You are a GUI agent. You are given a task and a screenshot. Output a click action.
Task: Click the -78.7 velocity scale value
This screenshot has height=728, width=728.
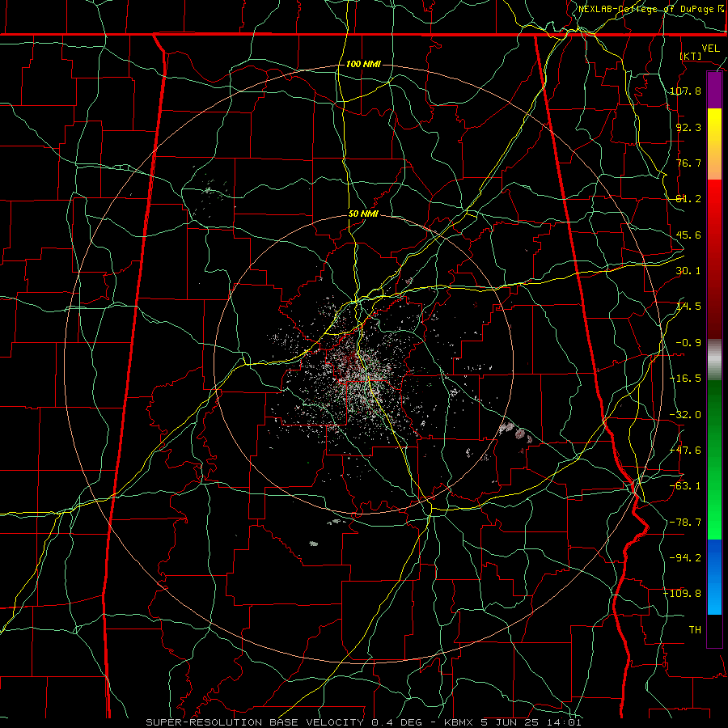[685, 523]
